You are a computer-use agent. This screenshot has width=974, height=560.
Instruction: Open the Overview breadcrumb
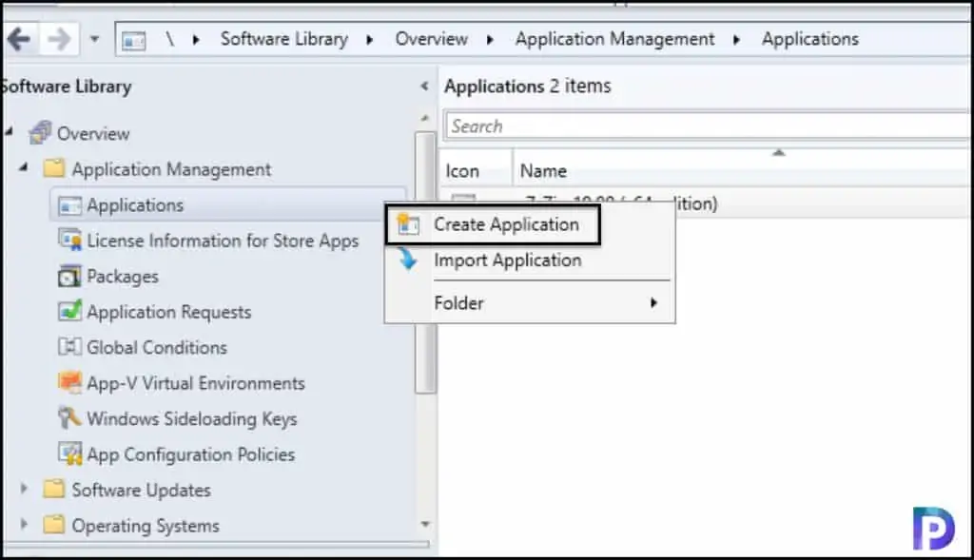click(x=431, y=39)
